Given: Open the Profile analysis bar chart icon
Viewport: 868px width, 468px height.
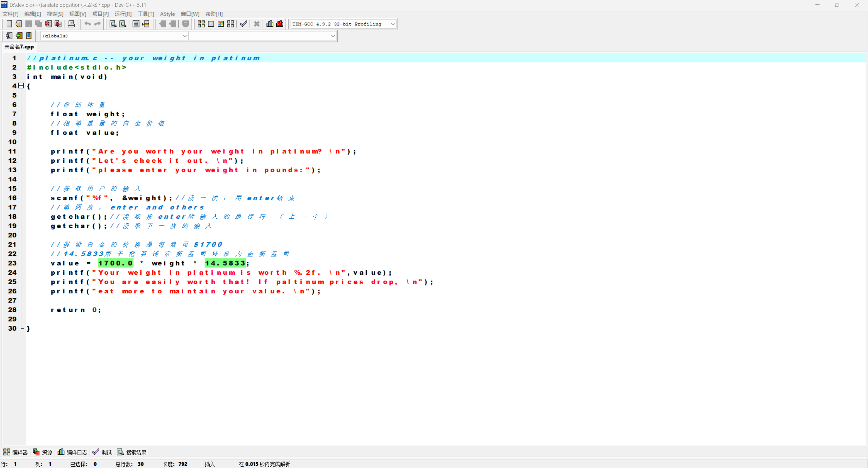Looking at the screenshot, I should pyautogui.click(x=270, y=24).
